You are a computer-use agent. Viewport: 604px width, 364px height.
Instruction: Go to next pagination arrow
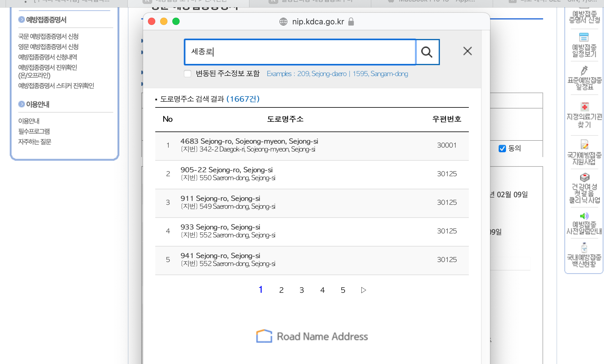pyautogui.click(x=363, y=290)
